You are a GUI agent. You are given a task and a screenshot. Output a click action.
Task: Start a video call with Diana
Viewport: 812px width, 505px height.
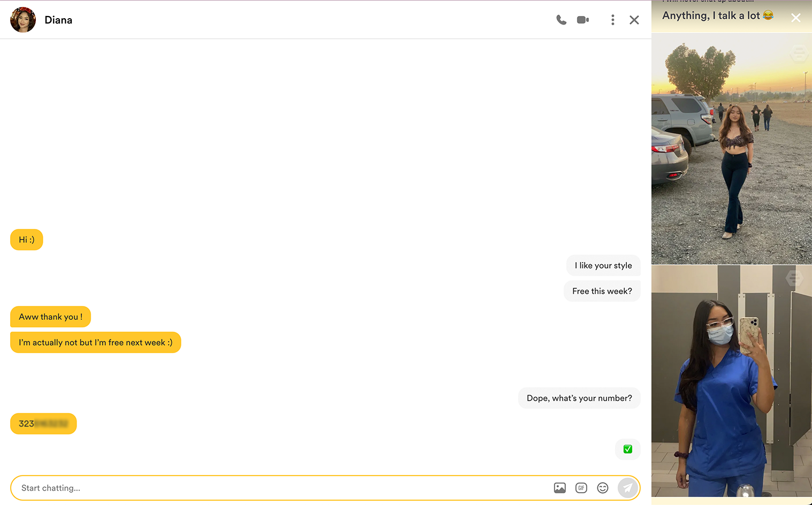tap(583, 20)
